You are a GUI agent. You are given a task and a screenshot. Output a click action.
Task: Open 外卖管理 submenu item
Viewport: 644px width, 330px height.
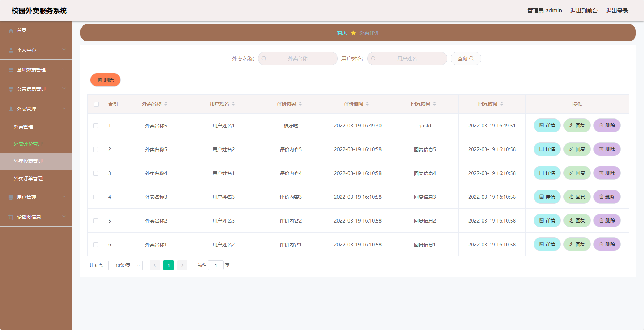[x=36, y=127]
